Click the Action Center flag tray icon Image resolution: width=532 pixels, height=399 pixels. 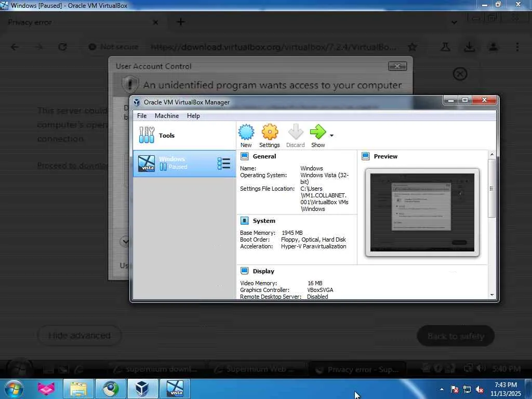(x=454, y=389)
